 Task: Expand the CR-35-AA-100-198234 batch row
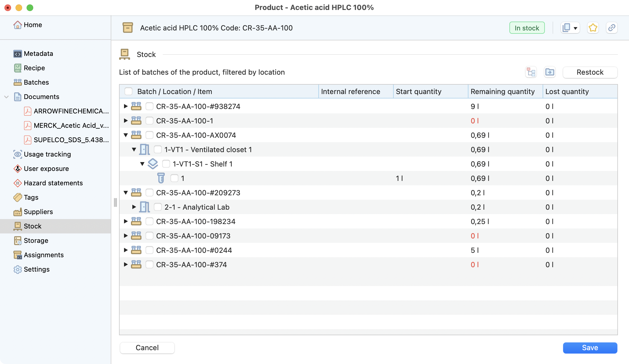click(126, 222)
